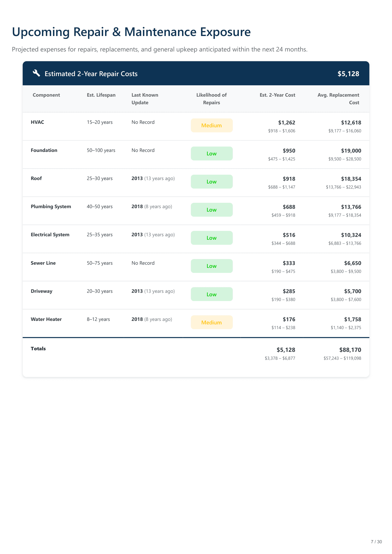This screenshot has height=554, width=392.
Task: Select the Sewer Line row label
Action: [43, 263]
